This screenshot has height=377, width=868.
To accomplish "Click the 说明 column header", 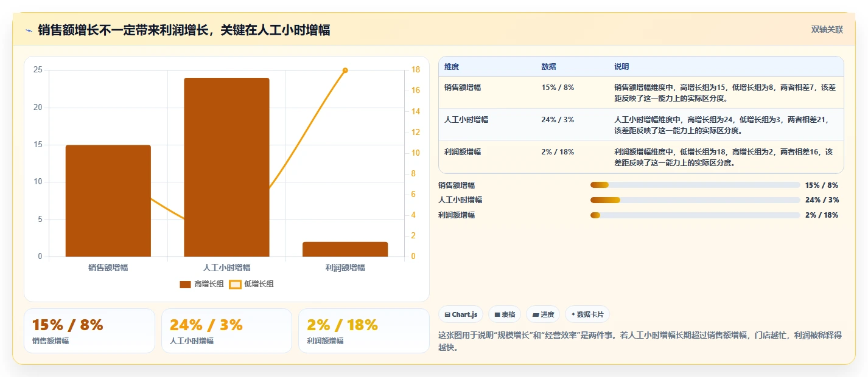I will coord(621,66).
